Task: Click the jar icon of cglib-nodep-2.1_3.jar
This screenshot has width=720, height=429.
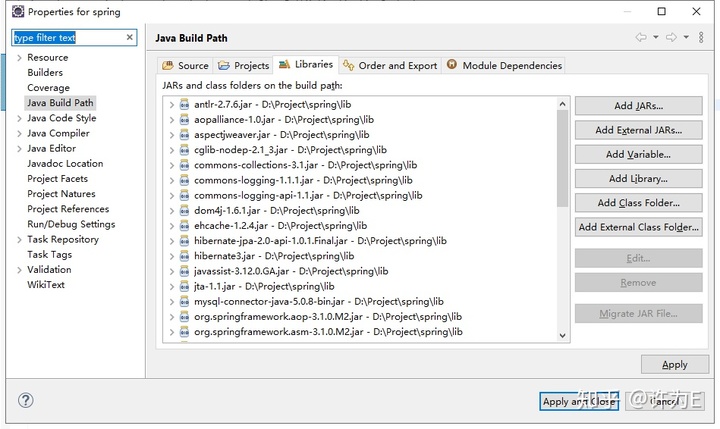Action: coord(184,150)
